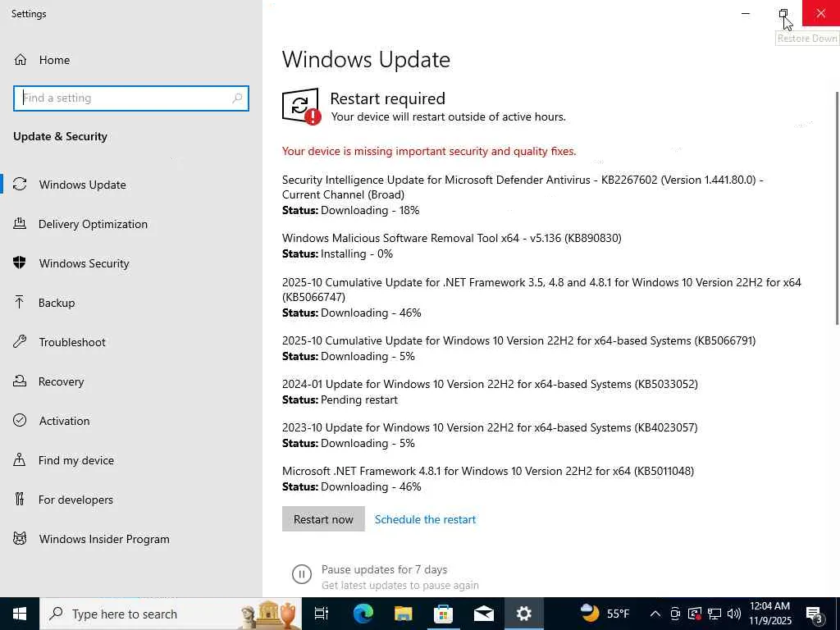Click Pause updates for 7 days
Screen dimensions: 840x630
384,569
